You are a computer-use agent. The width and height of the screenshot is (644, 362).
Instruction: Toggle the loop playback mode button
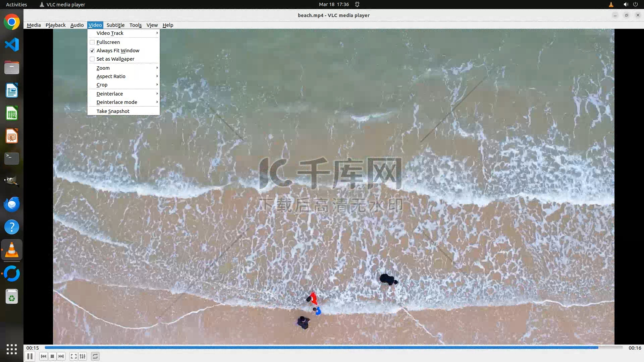tap(95, 356)
